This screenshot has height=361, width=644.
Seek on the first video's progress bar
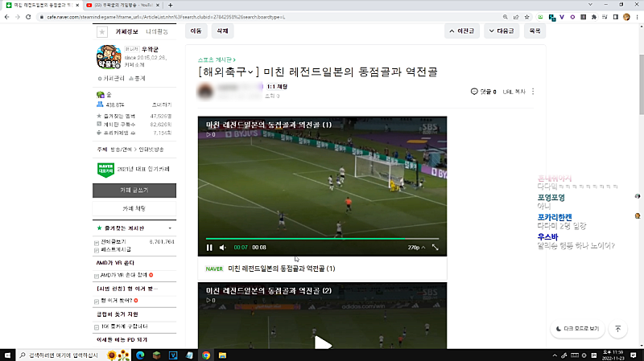click(x=323, y=238)
